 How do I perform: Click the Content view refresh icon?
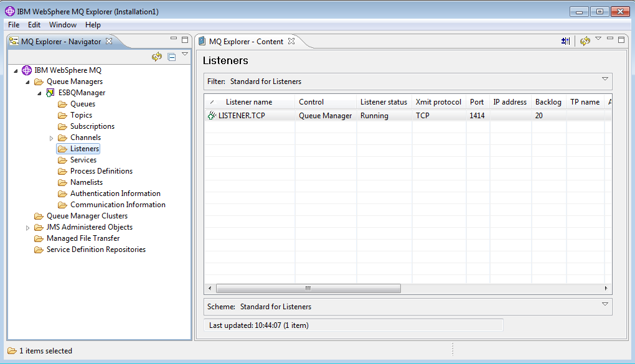click(585, 41)
